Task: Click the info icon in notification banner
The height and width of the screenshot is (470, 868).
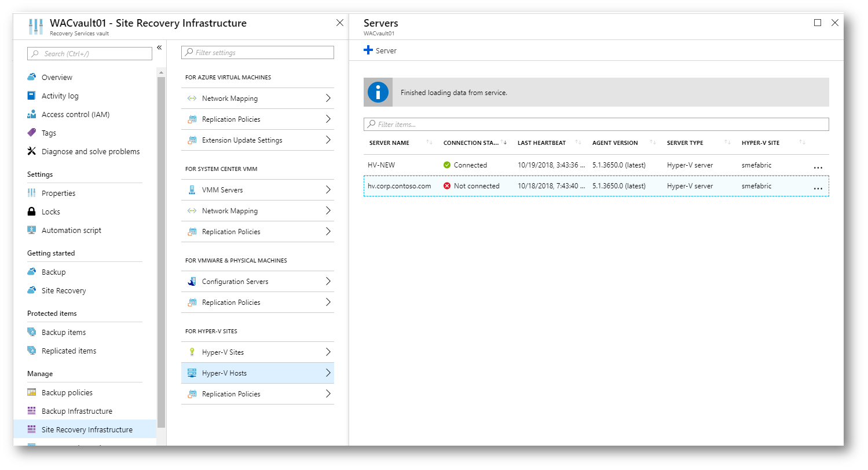Action: [378, 92]
